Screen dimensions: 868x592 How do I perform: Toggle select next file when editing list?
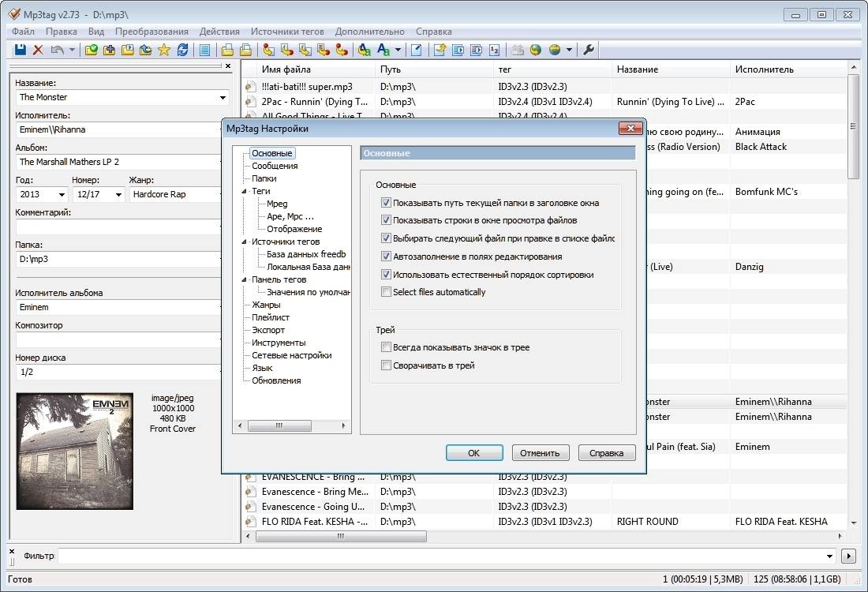pyautogui.click(x=386, y=238)
